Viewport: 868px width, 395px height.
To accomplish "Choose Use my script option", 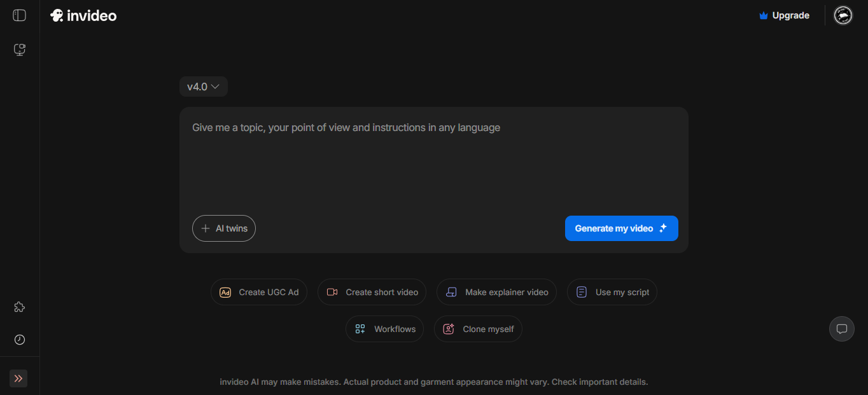I will pos(612,293).
